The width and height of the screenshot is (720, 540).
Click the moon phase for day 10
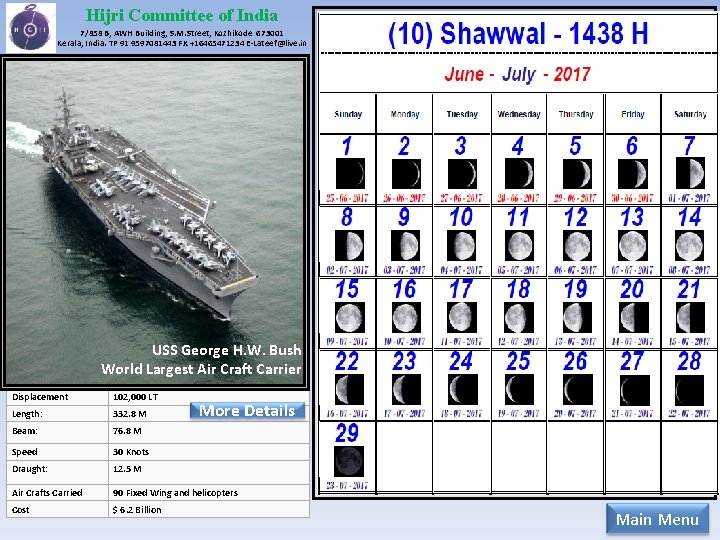(x=461, y=245)
